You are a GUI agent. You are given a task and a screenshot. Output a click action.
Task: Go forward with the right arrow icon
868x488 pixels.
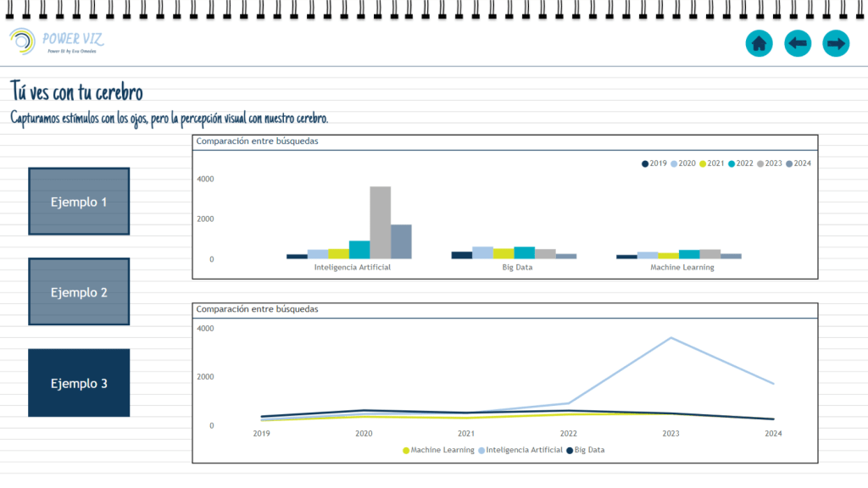click(x=837, y=43)
